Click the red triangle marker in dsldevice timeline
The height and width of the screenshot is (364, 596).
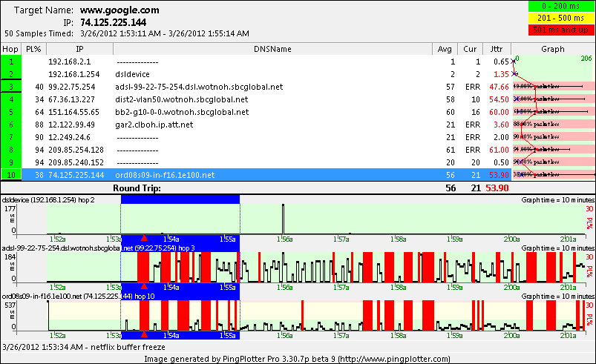[x=144, y=237]
